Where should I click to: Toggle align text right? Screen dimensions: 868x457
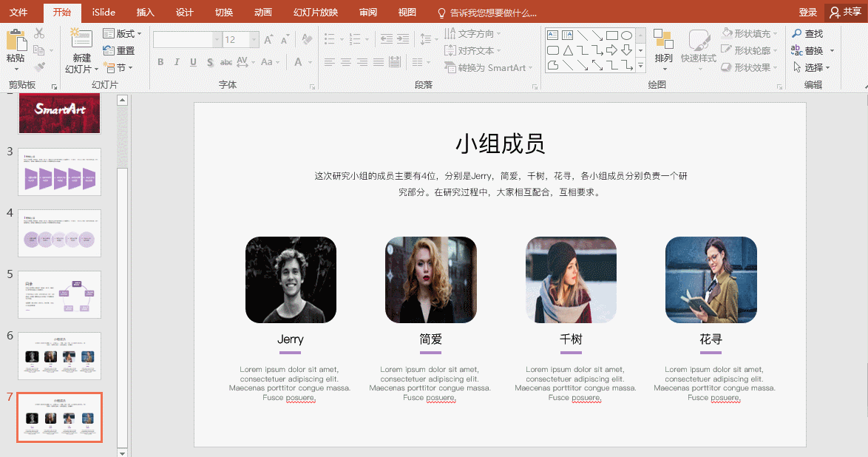(x=362, y=62)
